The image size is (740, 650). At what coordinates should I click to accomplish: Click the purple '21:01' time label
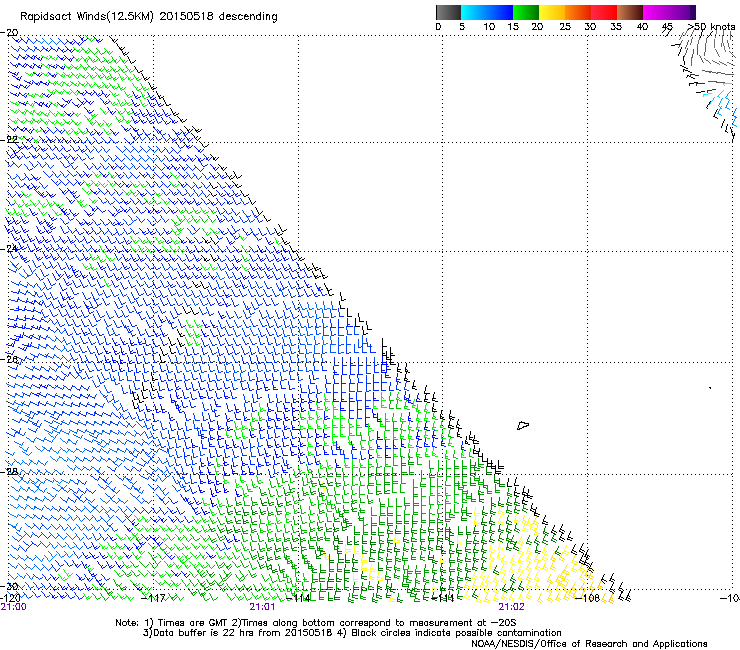(262, 607)
